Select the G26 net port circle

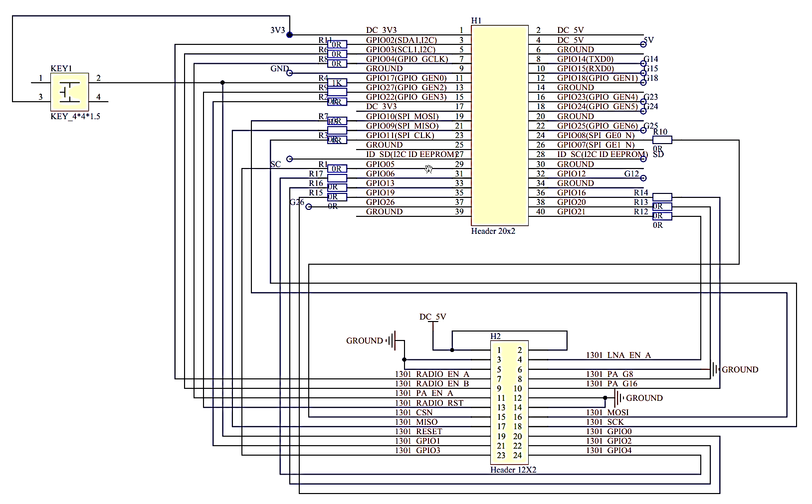click(x=308, y=206)
